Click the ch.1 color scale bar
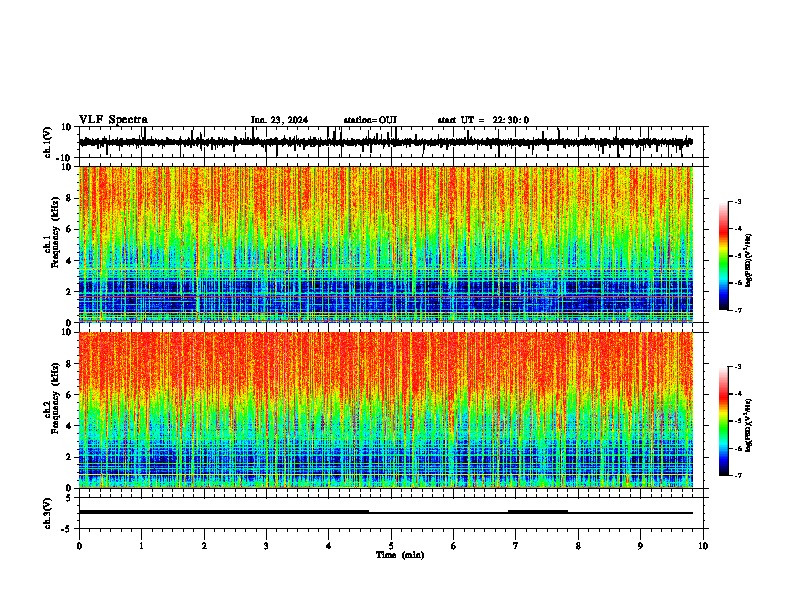Screen dimensions: 792x612 point(724,256)
